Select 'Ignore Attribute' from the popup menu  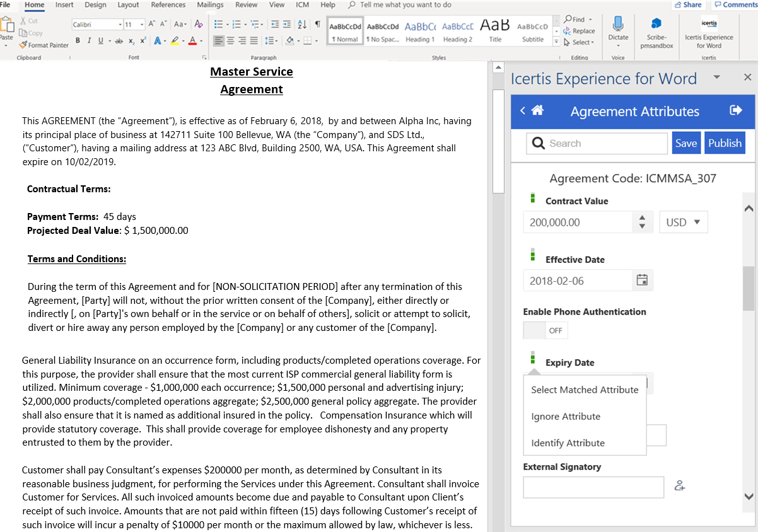click(566, 416)
